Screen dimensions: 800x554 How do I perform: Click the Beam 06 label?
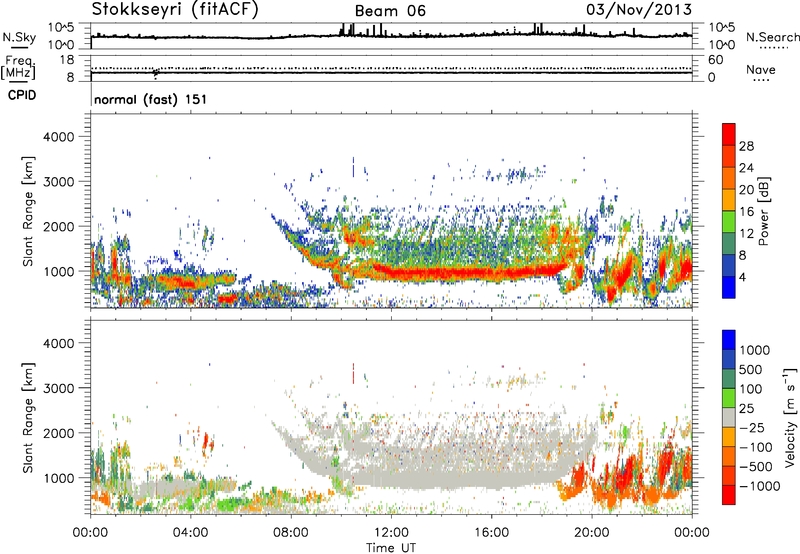[x=390, y=11]
